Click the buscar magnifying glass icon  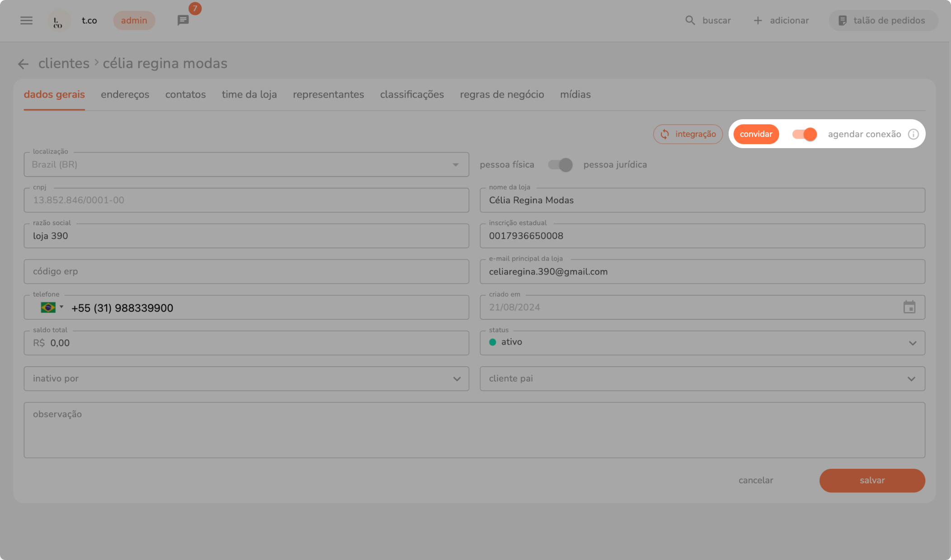(690, 20)
